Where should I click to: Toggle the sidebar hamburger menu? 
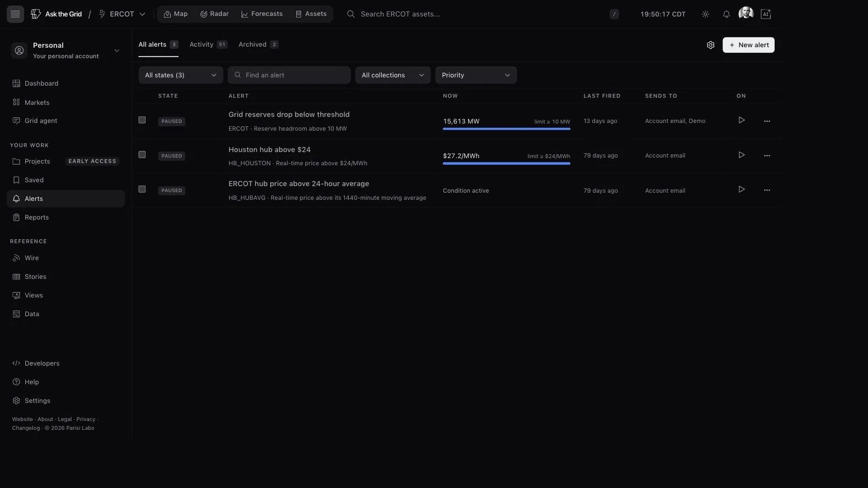(15, 14)
